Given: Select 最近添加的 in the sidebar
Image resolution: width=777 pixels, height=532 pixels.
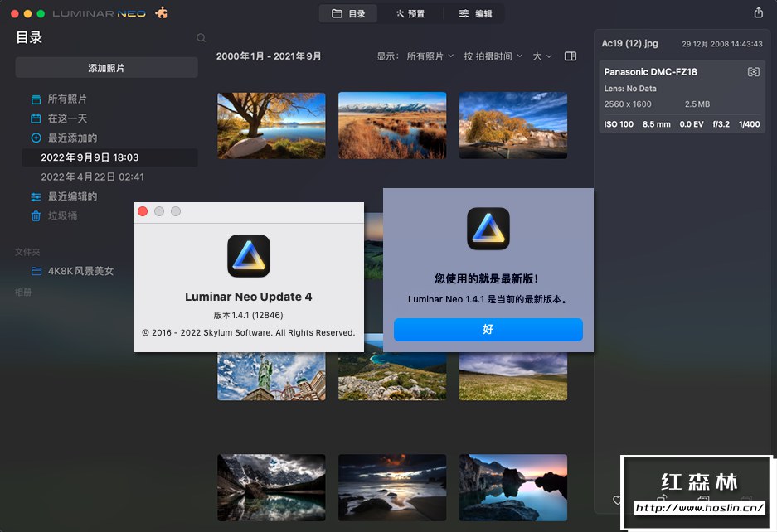Looking at the screenshot, I should [72, 138].
